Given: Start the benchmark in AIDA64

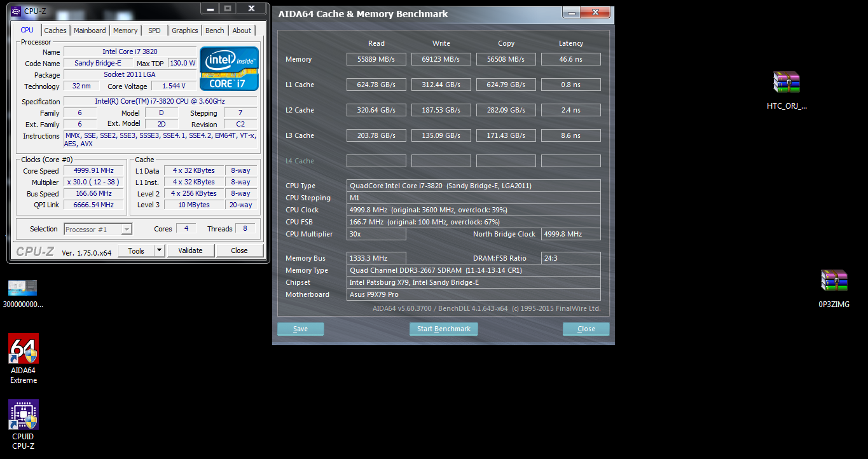Looking at the screenshot, I should click(x=444, y=329).
